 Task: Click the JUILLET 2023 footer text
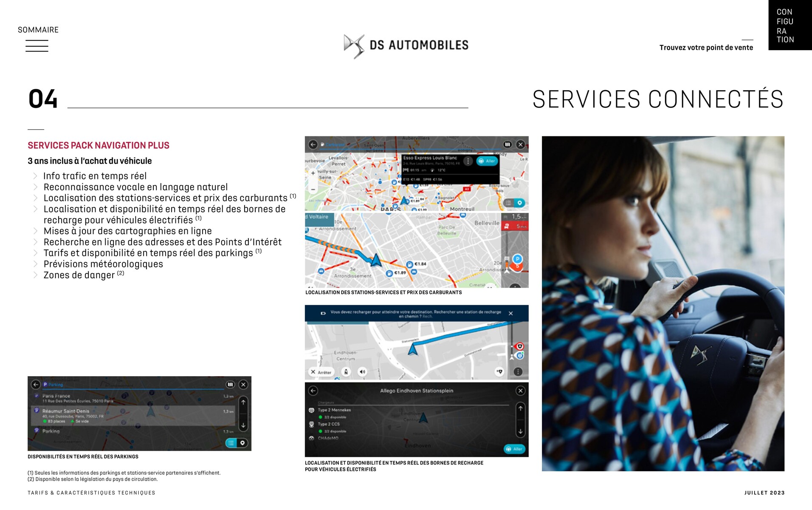764,493
